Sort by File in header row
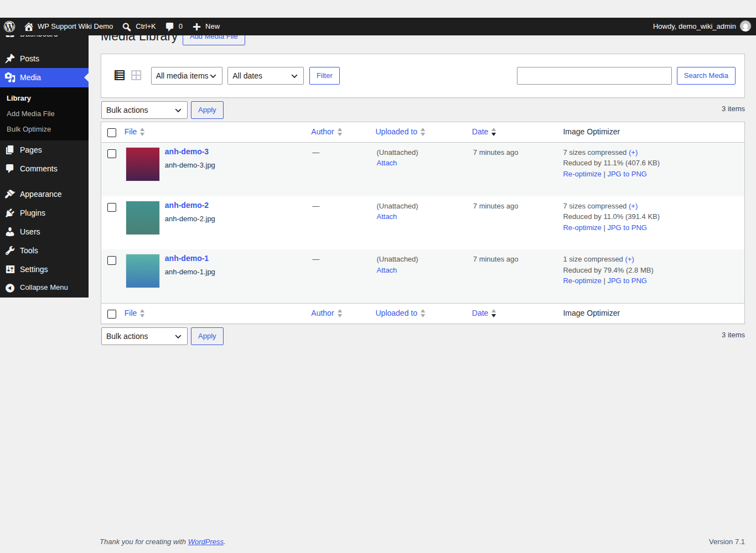Image resolution: width=756 pixels, height=553 pixels. [x=134, y=132]
